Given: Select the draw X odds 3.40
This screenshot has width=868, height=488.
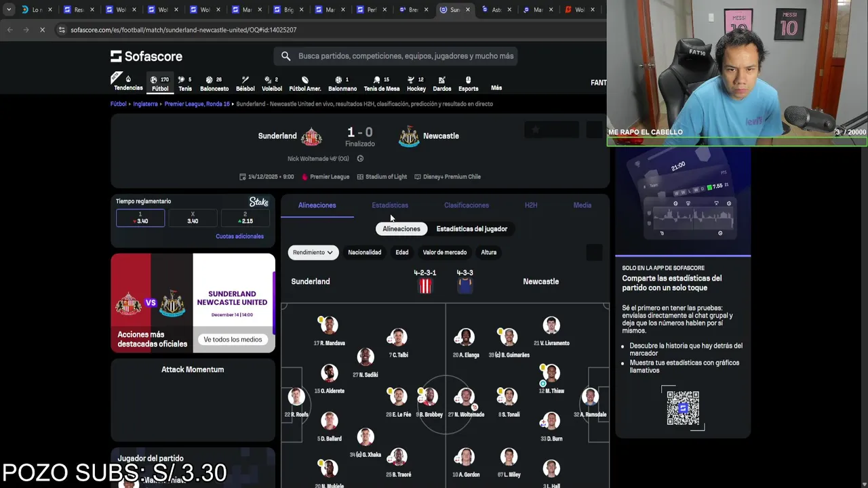Looking at the screenshot, I should 193,218.
